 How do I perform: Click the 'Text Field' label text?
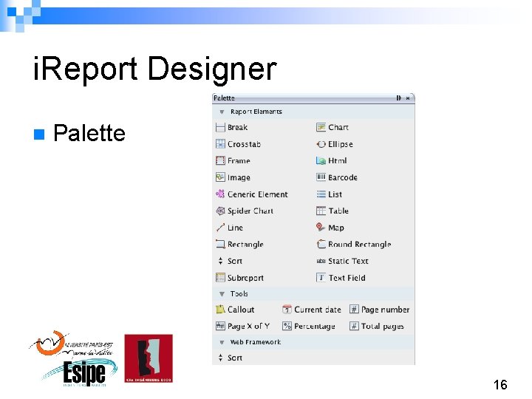pyautogui.click(x=347, y=278)
